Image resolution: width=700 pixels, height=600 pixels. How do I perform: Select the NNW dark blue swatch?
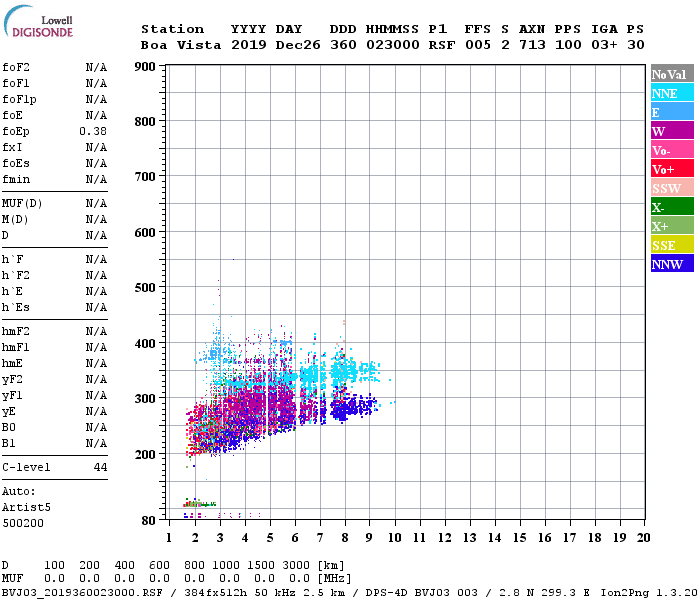(x=672, y=264)
